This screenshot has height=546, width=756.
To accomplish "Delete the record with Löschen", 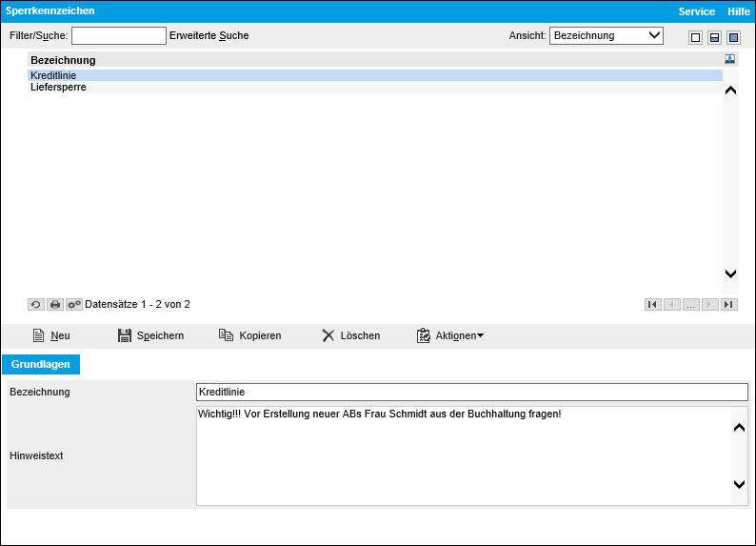I will (x=350, y=335).
